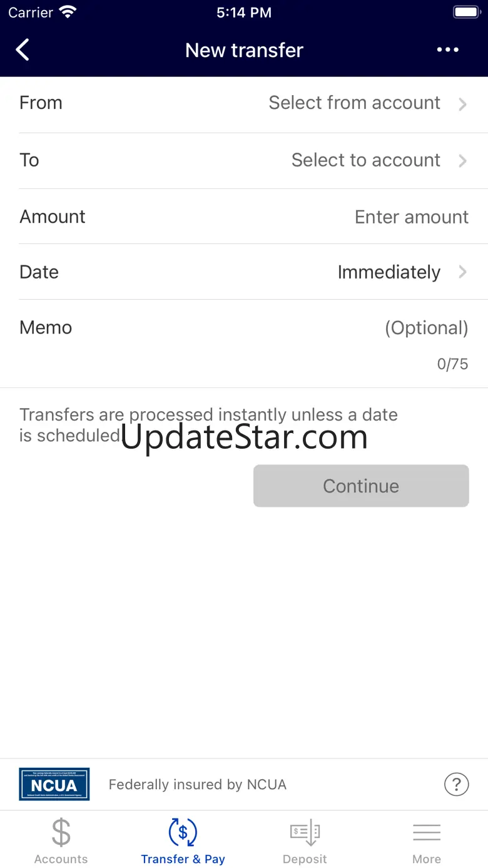Tap the Continue button
The image size is (488, 868).
(361, 486)
